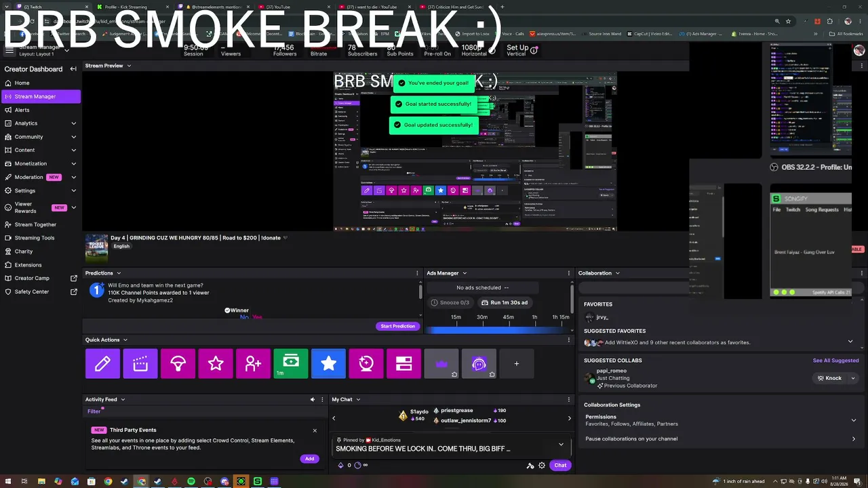Click the add-person quick action tile
The image size is (868, 488).
(x=254, y=364)
